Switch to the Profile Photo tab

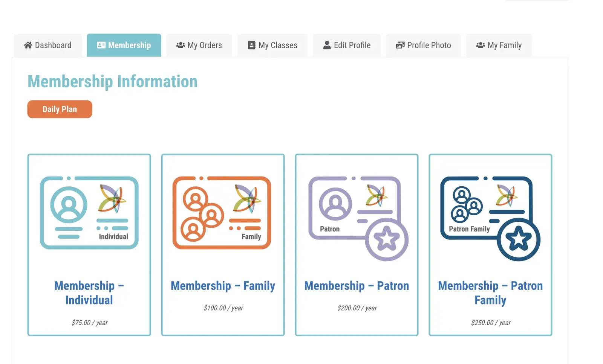point(424,45)
